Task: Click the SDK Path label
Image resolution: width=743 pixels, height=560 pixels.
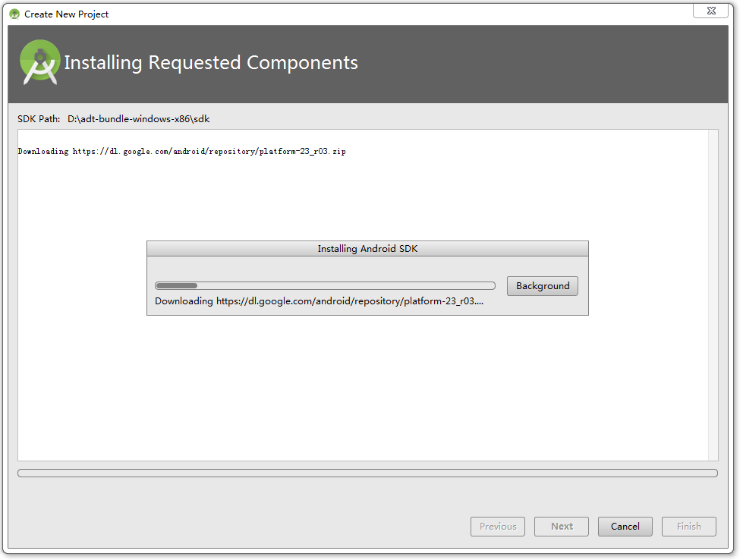Action: tap(39, 119)
